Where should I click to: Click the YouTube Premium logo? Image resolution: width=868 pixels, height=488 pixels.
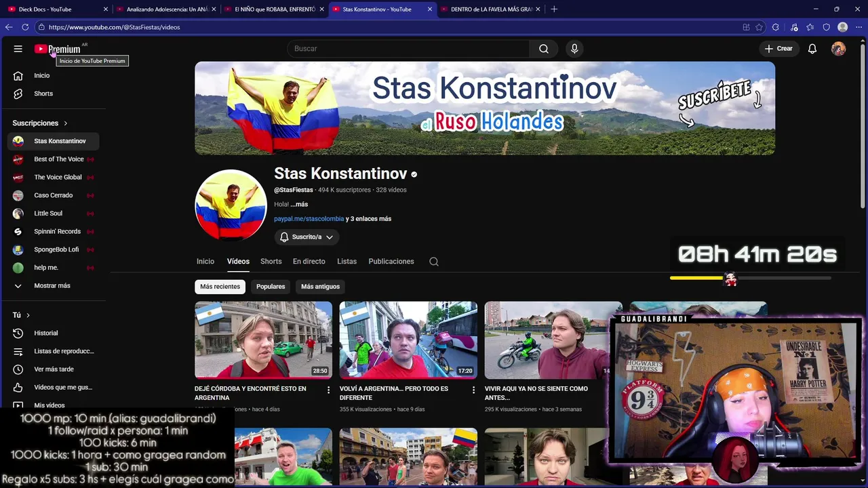tap(58, 49)
